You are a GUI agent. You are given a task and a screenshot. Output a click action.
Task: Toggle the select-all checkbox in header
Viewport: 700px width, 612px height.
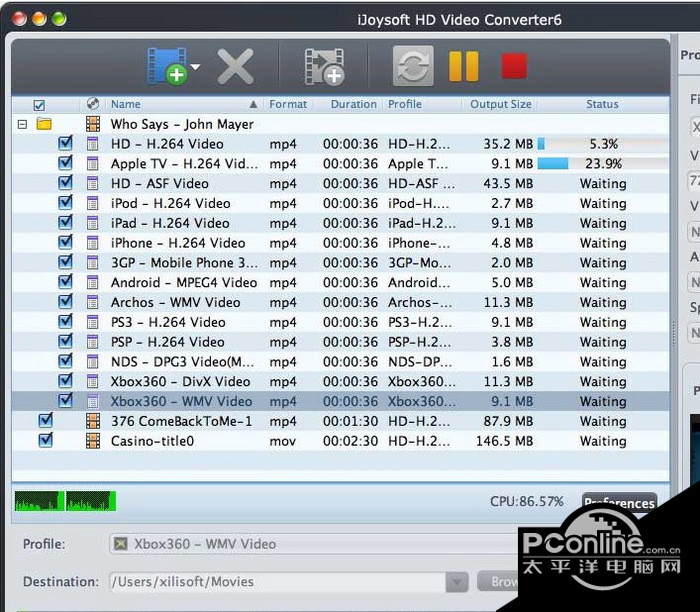tap(39, 105)
